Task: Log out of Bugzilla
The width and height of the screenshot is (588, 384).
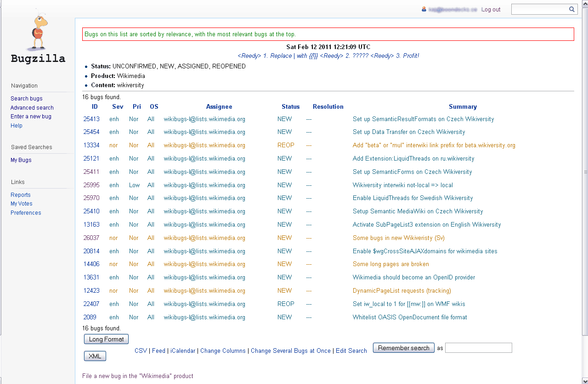Action: (x=491, y=9)
